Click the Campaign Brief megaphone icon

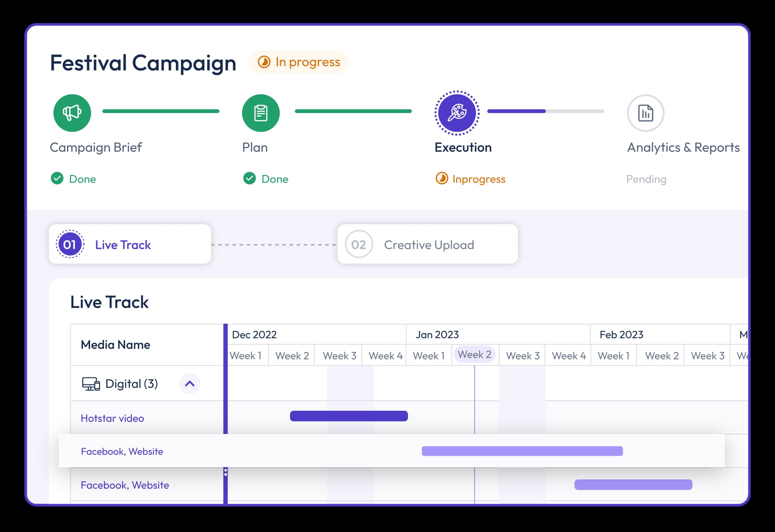(71, 113)
